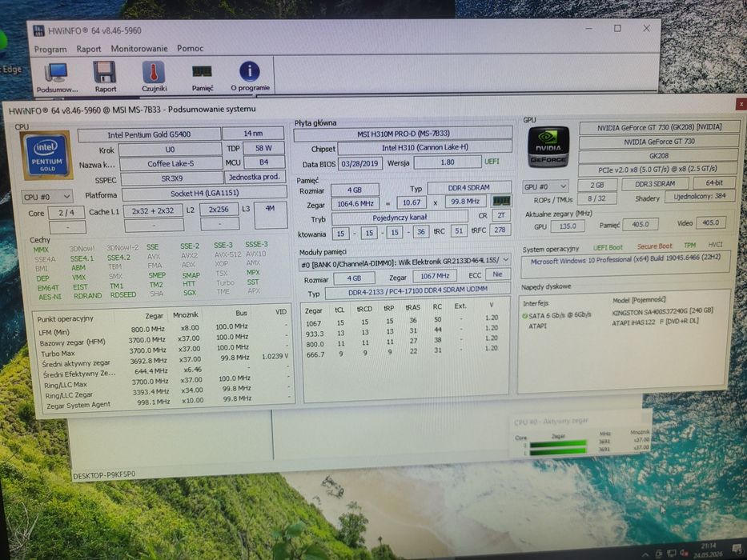The height and width of the screenshot is (560, 747).
Task: Click the NVIDIA GeForce logo
Action: pos(548,146)
